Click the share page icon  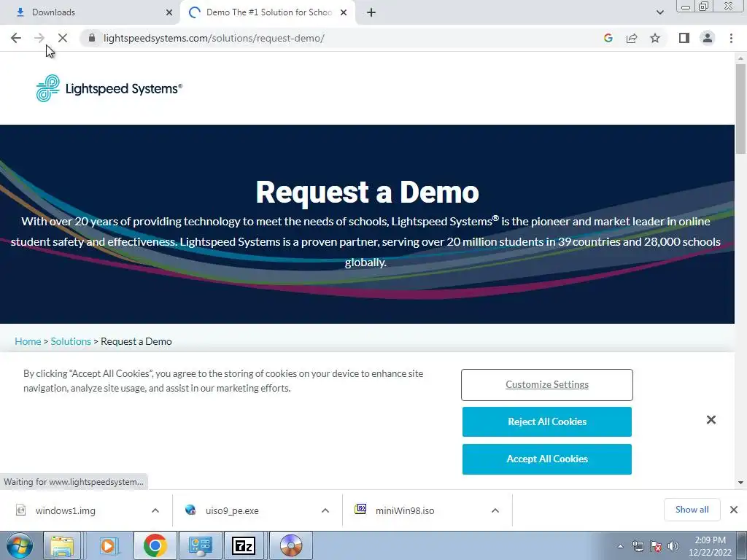pos(632,38)
